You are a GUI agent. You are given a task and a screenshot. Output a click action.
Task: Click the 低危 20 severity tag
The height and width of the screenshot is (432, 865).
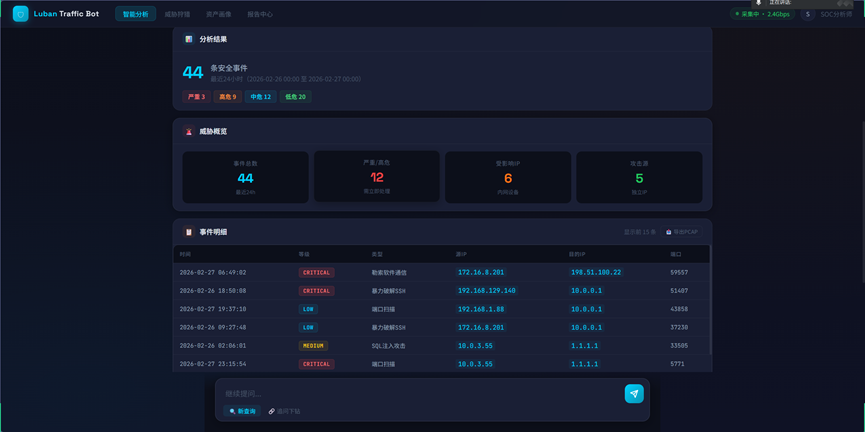295,97
